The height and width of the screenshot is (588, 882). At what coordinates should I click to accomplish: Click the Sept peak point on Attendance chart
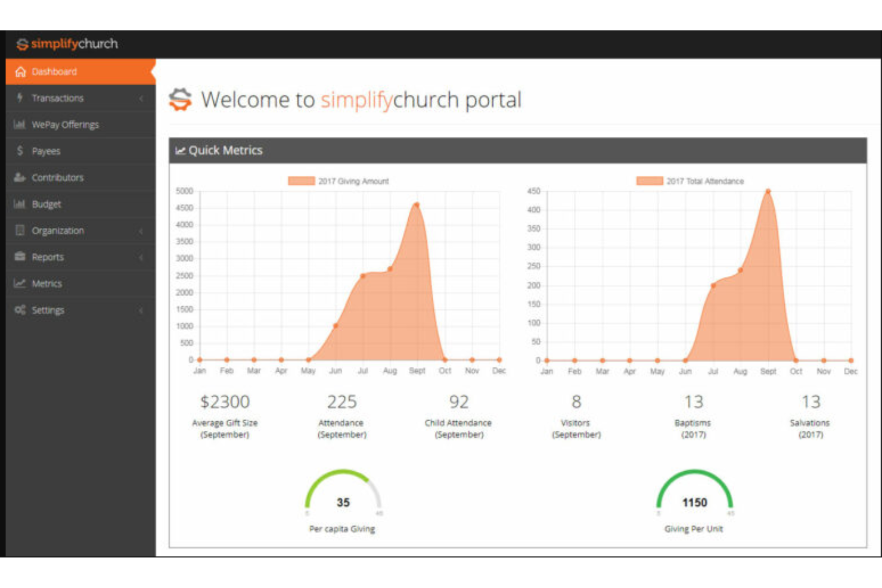point(768,191)
